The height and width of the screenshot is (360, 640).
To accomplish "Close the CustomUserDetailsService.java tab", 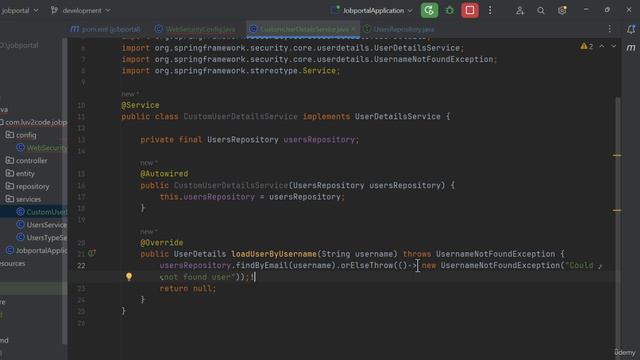I will [x=353, y=29].
